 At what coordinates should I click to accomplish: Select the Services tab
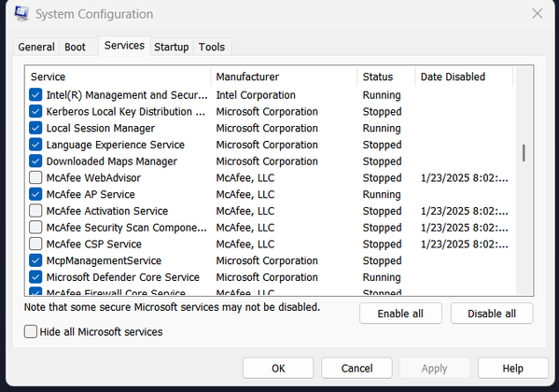[124, 46]
